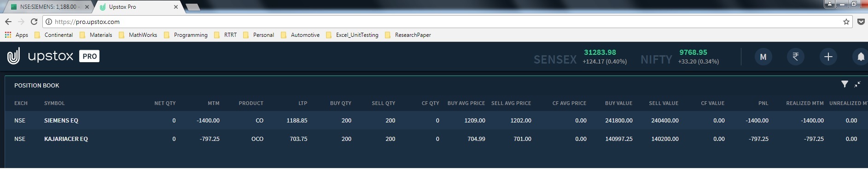Viewport: 868px width, 169px height.
Task: Open the Apps shortcut in bookmarks bar
Action: [17, 35]
